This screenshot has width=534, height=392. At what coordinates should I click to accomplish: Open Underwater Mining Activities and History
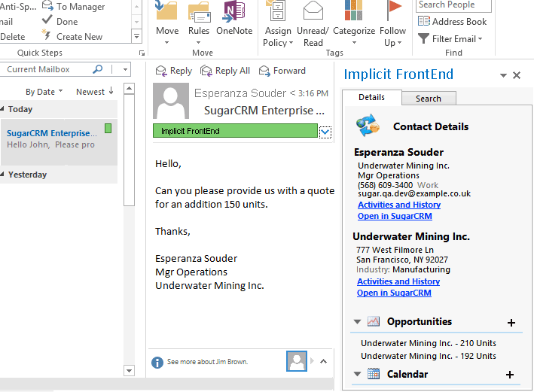coord(398,281)
